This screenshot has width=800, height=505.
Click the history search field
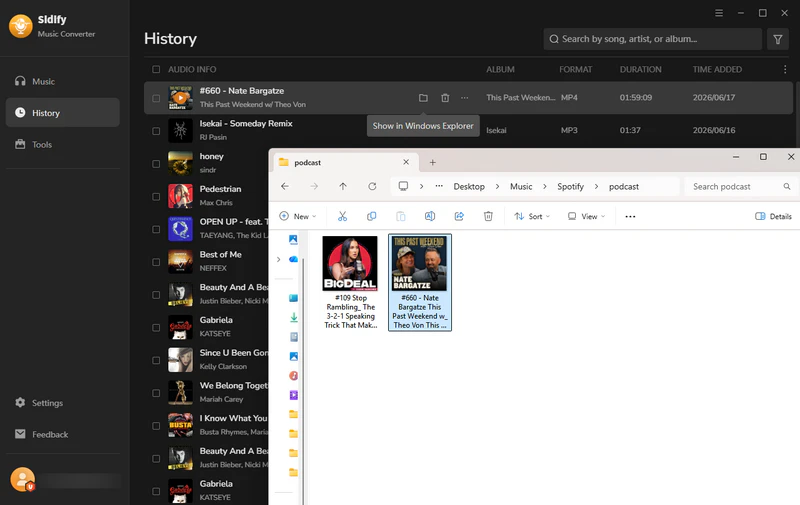[653, 39]
